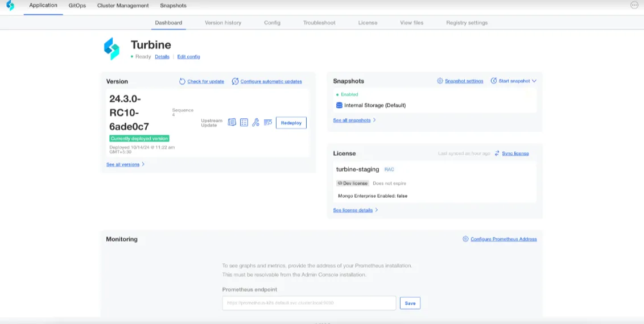644x324 pixels.
Task: Click the RAC label beside turbine-staging
Action: pos(389,169)
